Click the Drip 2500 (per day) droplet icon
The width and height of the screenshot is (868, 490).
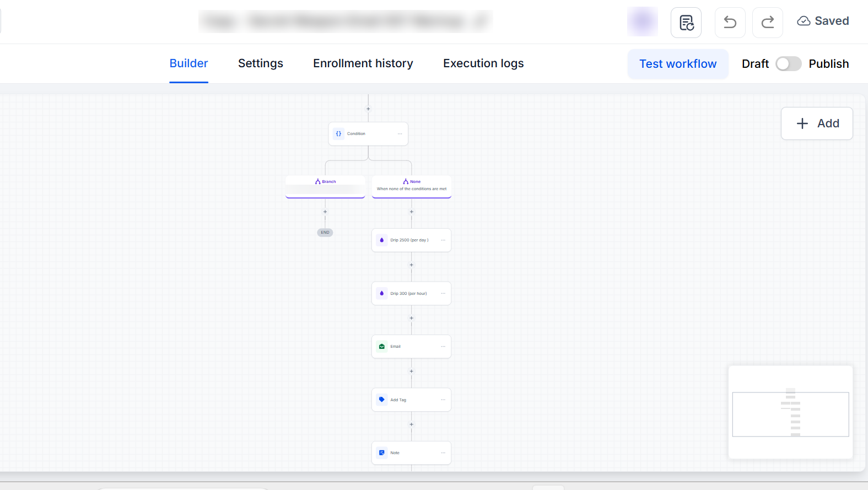click(382, 240)
